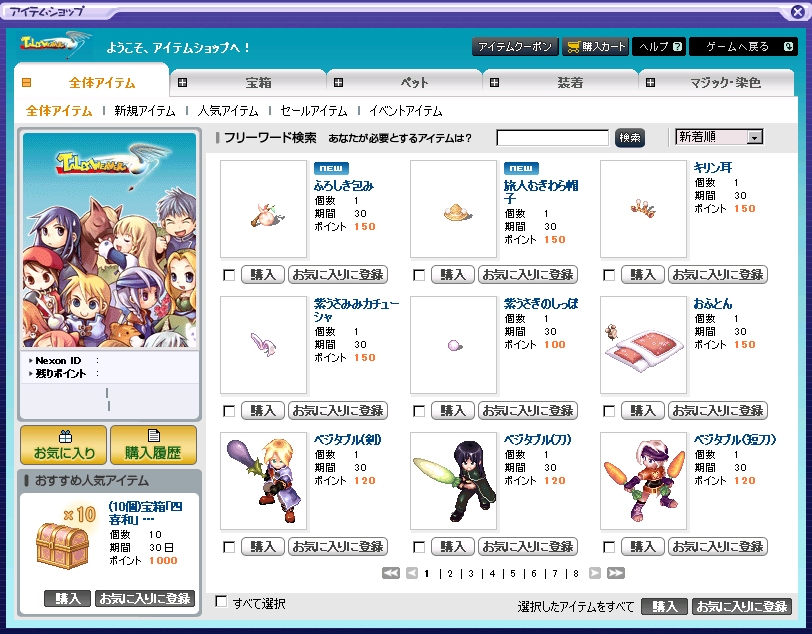Collapse the 全体アイテム tab marker
This screenshot has width=812, height=634.
[x=27, y=82]
